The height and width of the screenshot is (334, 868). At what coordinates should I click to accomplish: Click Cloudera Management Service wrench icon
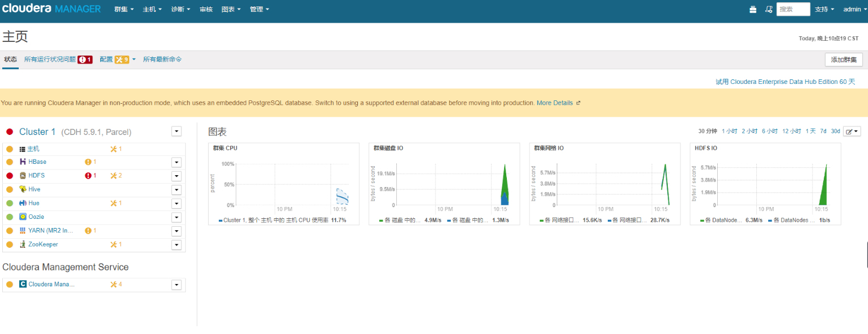pos(113,284)
